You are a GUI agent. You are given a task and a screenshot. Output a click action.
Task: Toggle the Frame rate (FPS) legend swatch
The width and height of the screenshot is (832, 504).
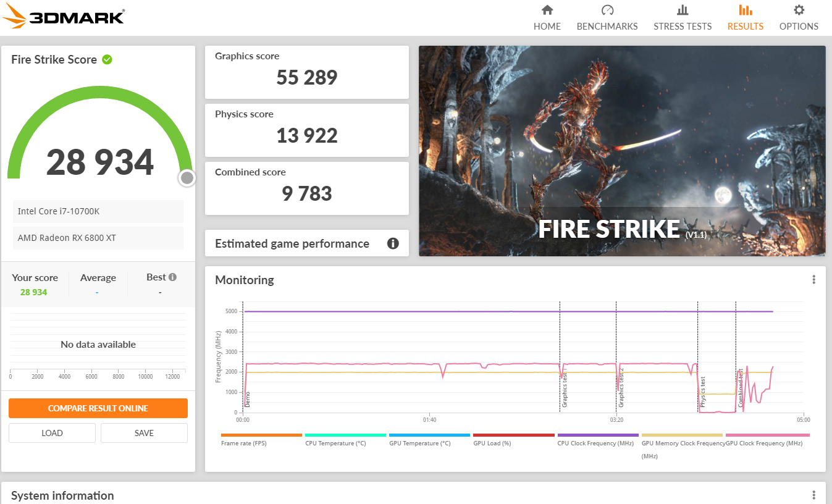click(x=261, y=435)
